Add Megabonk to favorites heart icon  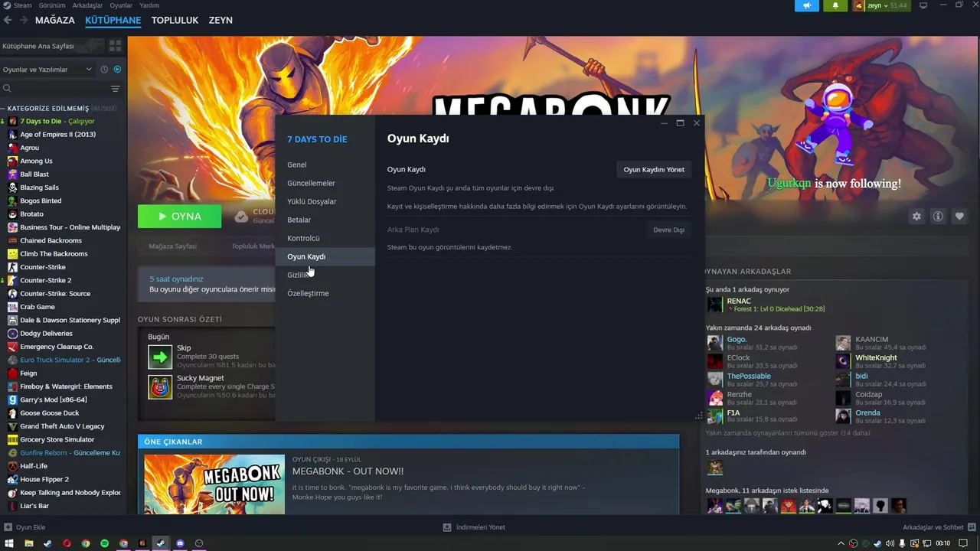point(959,217)
